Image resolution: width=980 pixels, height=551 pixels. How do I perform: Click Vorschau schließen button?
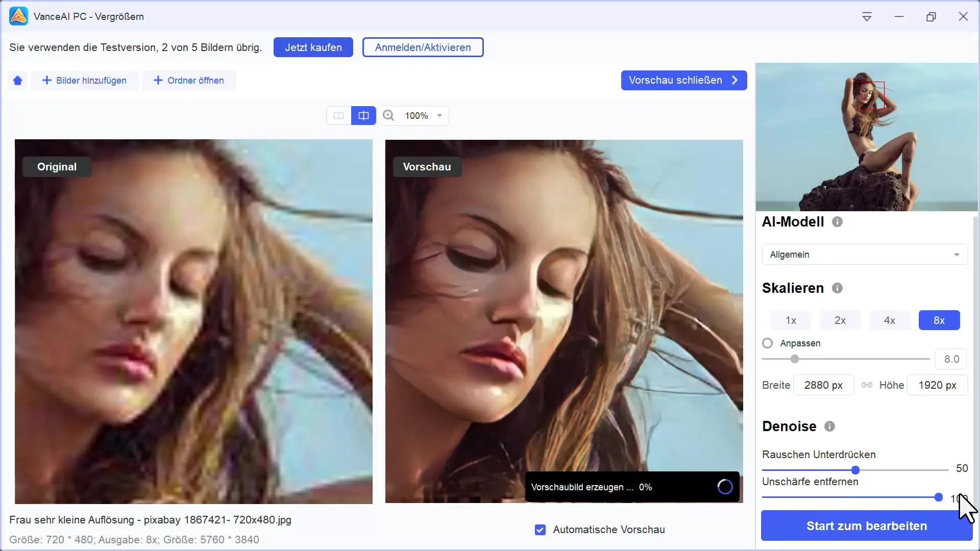pos(684,80)
